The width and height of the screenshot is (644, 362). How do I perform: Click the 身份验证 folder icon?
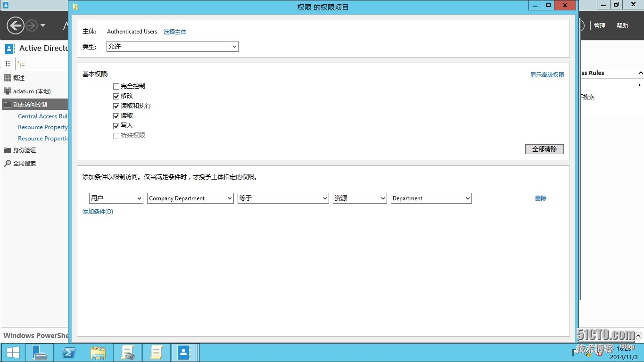[7, 150]
